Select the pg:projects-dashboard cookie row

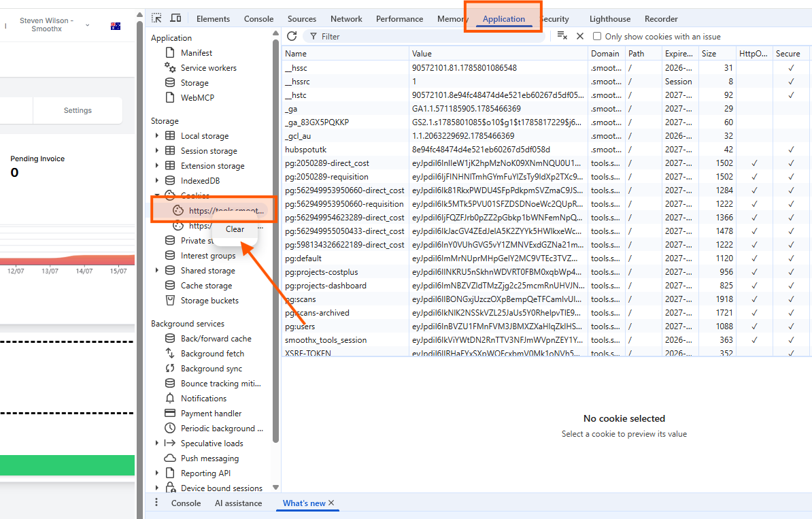[x=546, y=286]
